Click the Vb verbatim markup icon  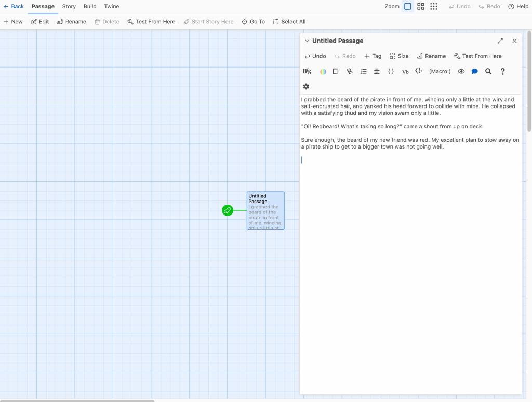405,72
